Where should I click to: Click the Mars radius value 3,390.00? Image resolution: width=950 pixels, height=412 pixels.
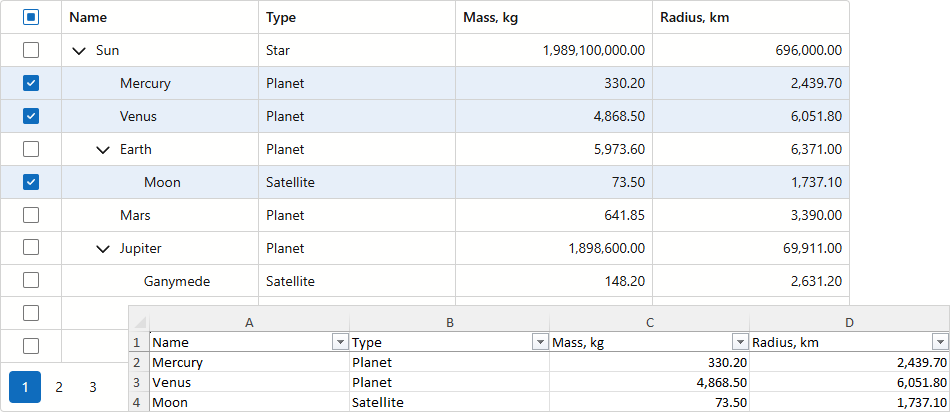816,215
